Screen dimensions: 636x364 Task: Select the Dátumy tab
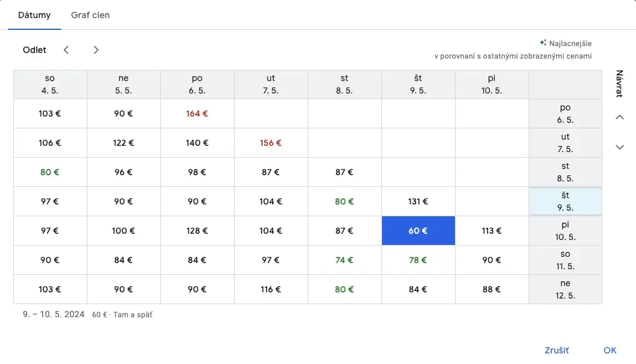(x=34, y=15)
